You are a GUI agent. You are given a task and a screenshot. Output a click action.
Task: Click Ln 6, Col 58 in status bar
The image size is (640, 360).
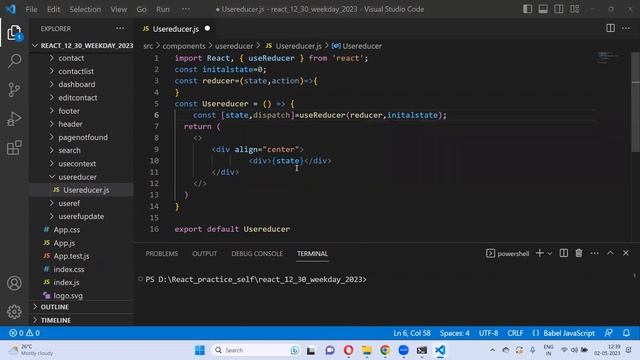pyautogui.click(x=411, y=333)
